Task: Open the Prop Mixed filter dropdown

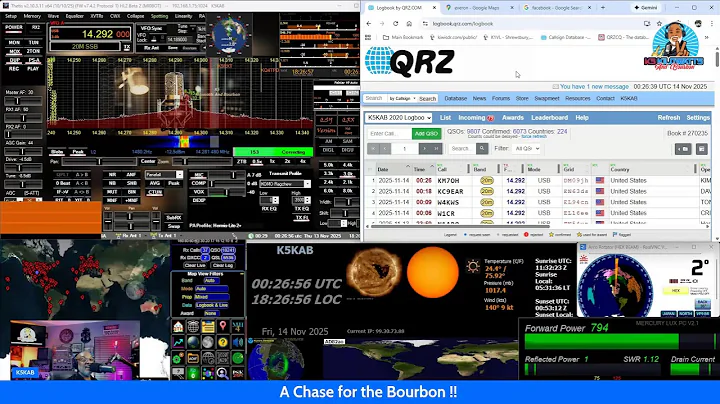Action: click(211, 297)
